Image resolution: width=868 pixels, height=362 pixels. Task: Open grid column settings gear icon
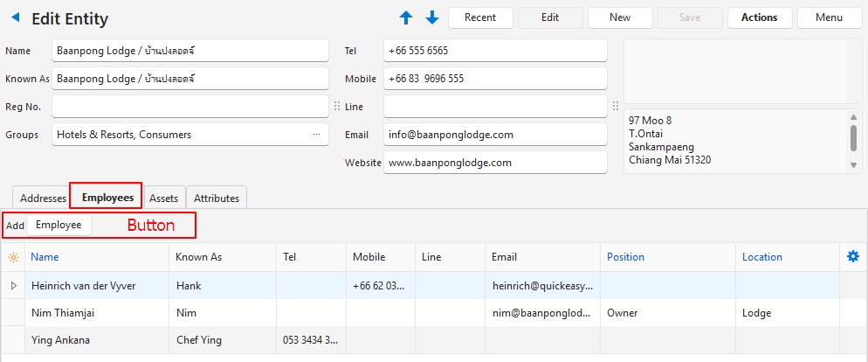(x=853, y=256)
